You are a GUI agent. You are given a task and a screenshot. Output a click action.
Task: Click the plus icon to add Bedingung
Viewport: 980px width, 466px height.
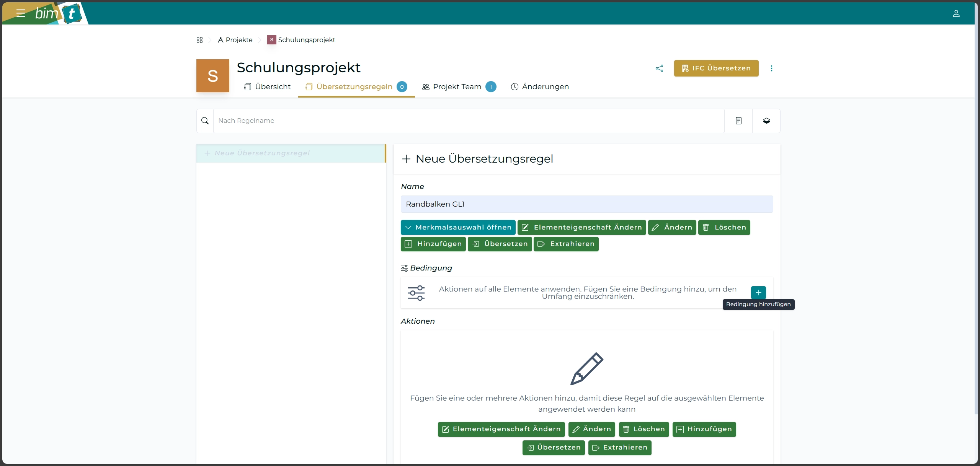click(x=758, y=293)
